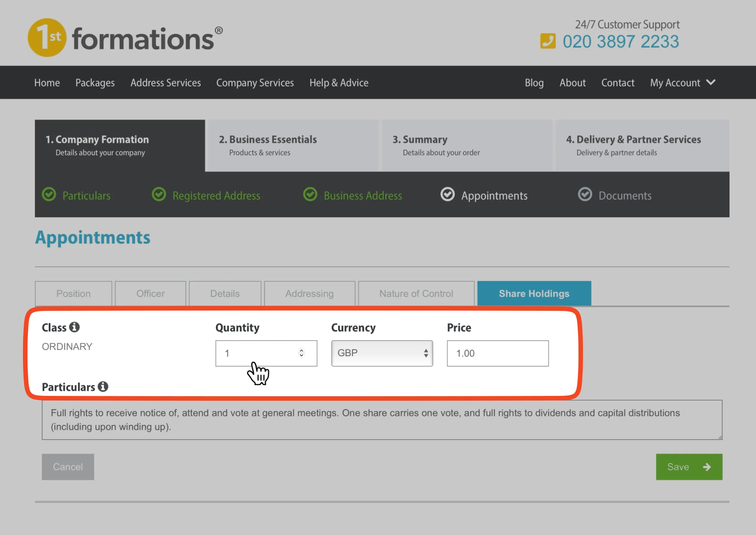This screenshot has width=756, height=535.
Task: Click the yellow phone icon
Action: coord(547,41)
